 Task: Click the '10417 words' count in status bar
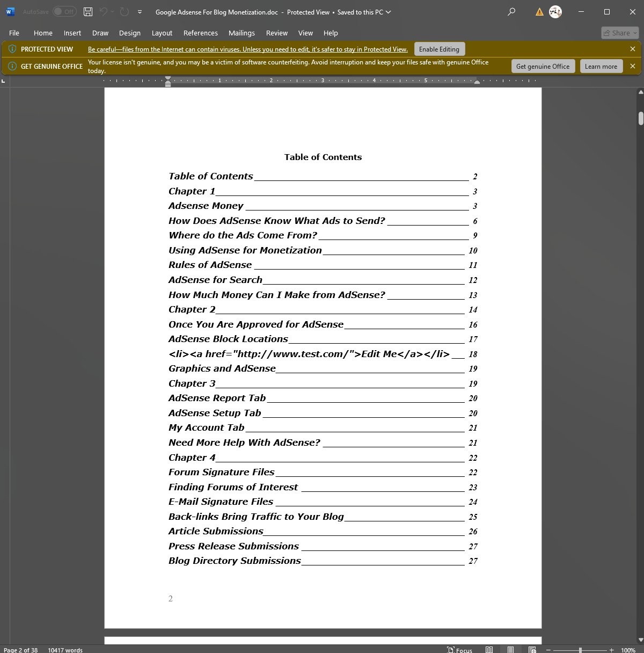65,650
